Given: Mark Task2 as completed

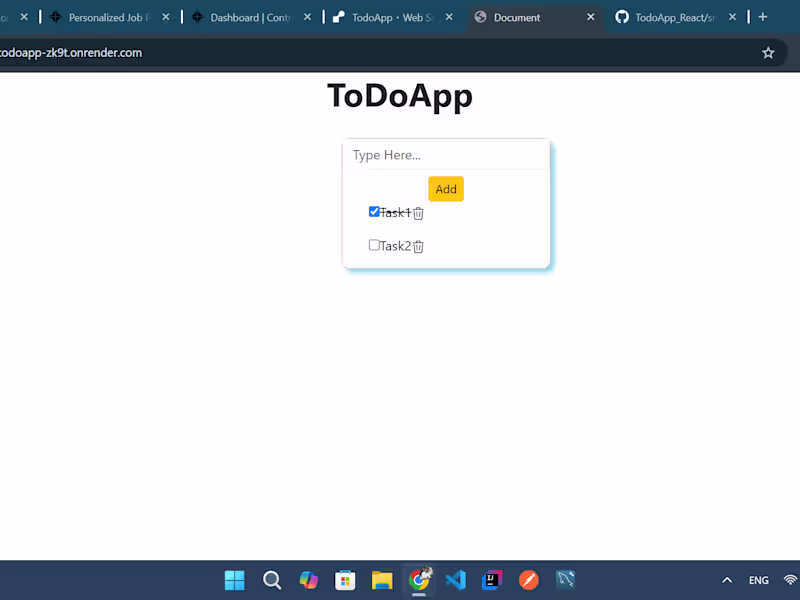Looking at the screenshot, I should [373, 244].
